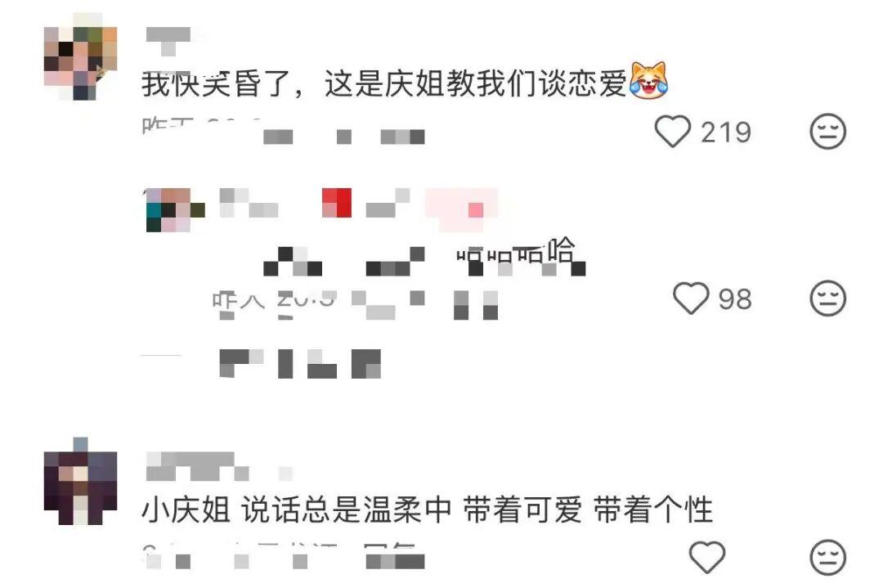The width and height of the screenshot is (883, 588).
Task: Tap the 219 like count number
Action: pyautogui.click(x=726, y=132)
